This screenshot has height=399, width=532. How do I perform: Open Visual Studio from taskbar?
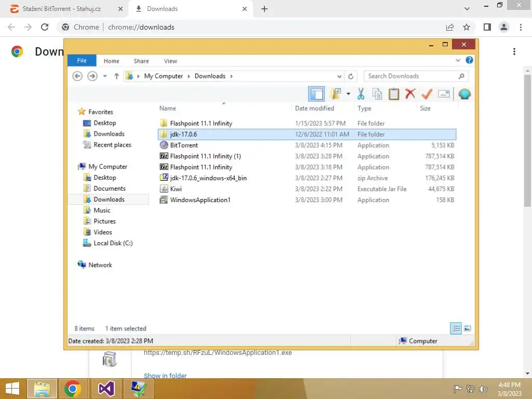106,389
